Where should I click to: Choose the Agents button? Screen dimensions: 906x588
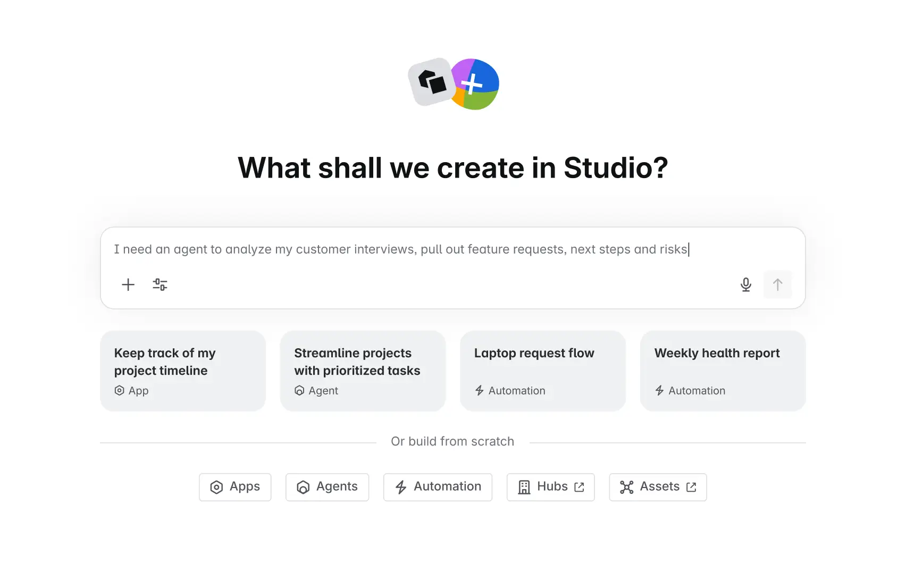(327, 487)
